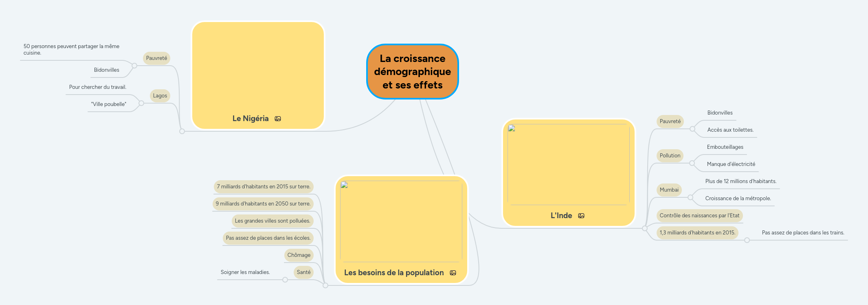Viewport: 868px width, 305px height.
Task: Collapse the Le Nigéria branch circle connector
Action: (x=182, y=131)
